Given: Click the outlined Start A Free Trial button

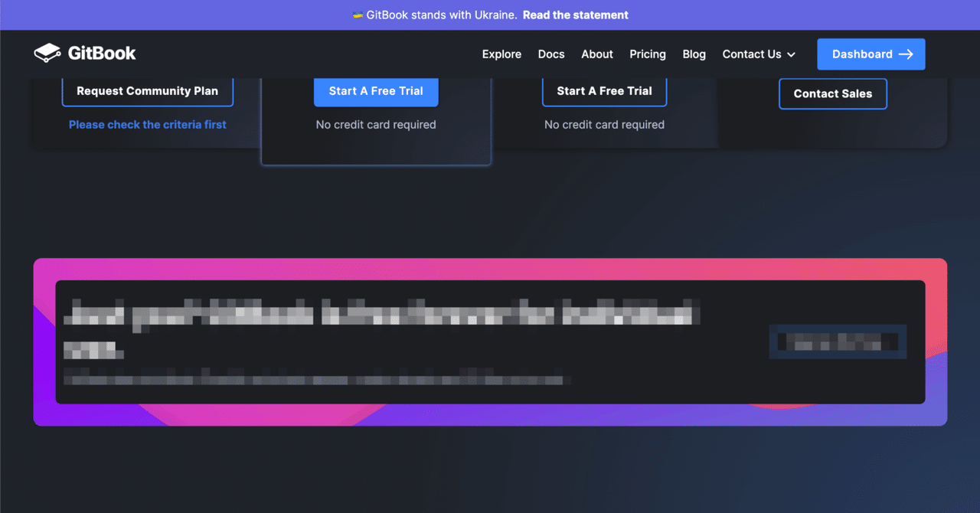Looking at the screenshot, I should pyautogui.click(x=605, y=91).
